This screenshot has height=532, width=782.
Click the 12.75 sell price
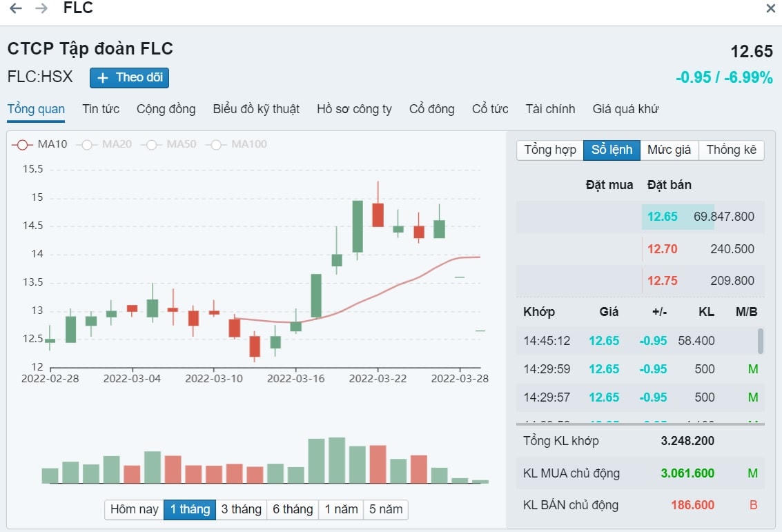pyautogui.click(x=662, y=281)
